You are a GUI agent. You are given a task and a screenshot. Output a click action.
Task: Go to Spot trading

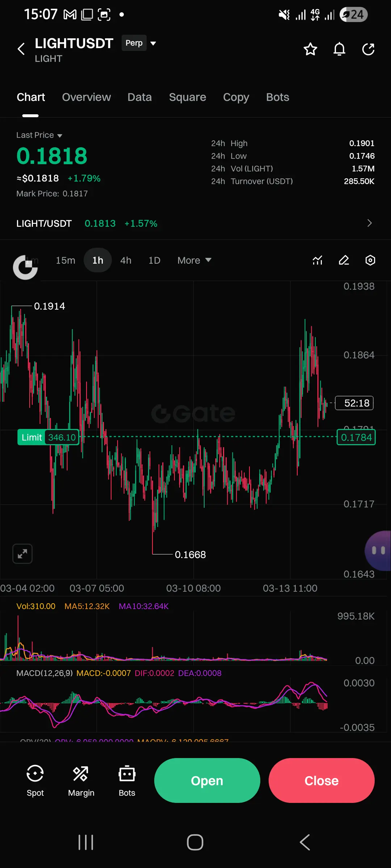35,782
